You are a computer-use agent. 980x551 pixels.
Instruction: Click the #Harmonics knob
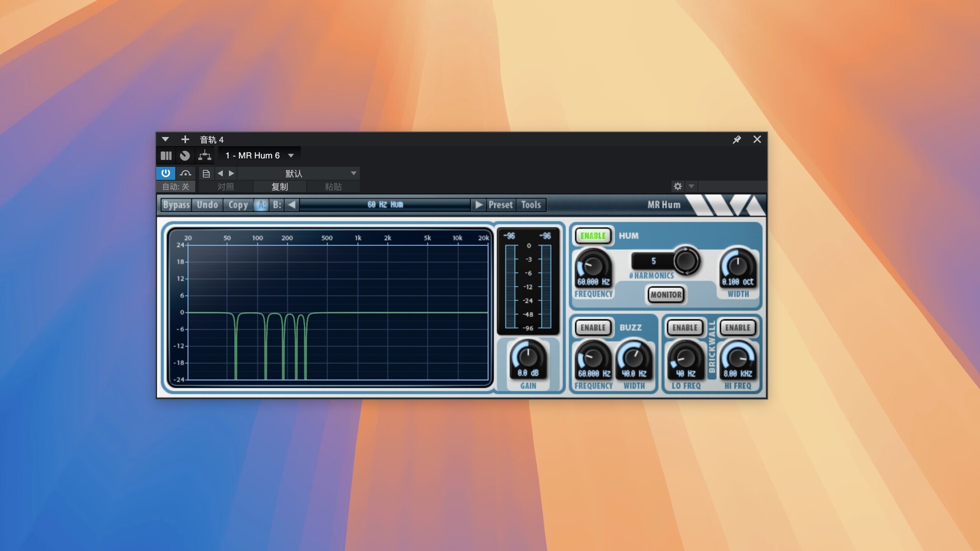[685, 261]
